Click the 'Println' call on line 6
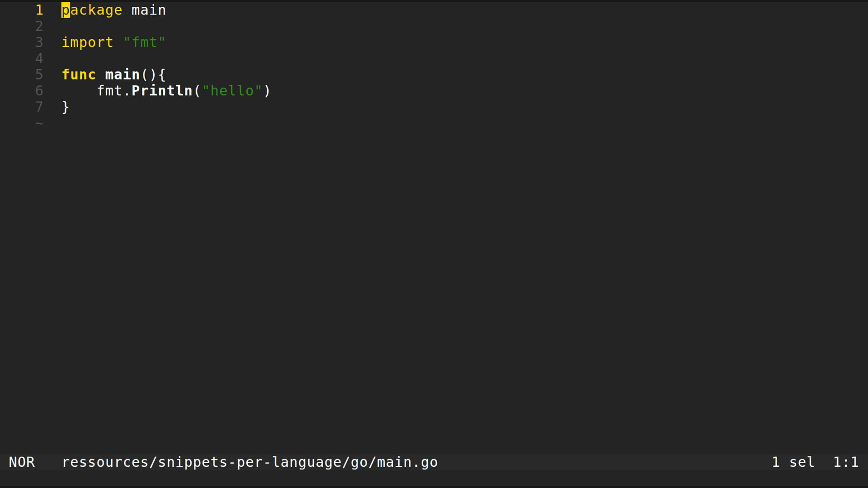The image size is (868, 488). [162, 91]
